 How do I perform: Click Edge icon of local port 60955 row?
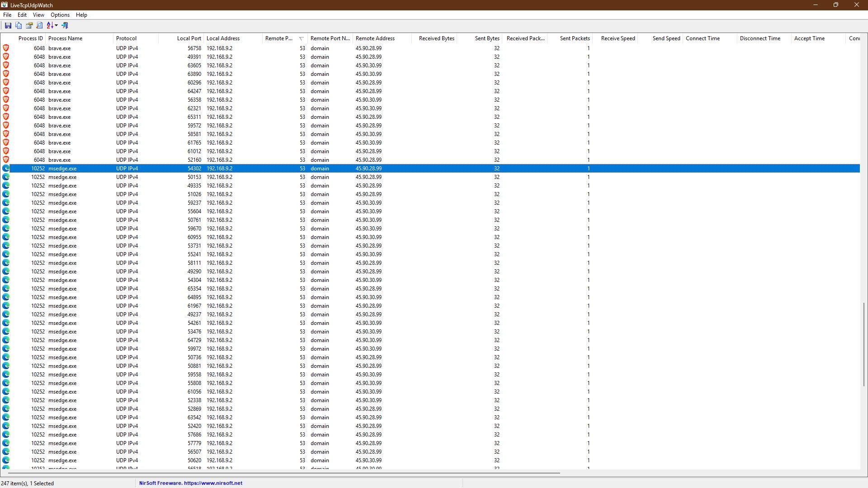[6, 237]
